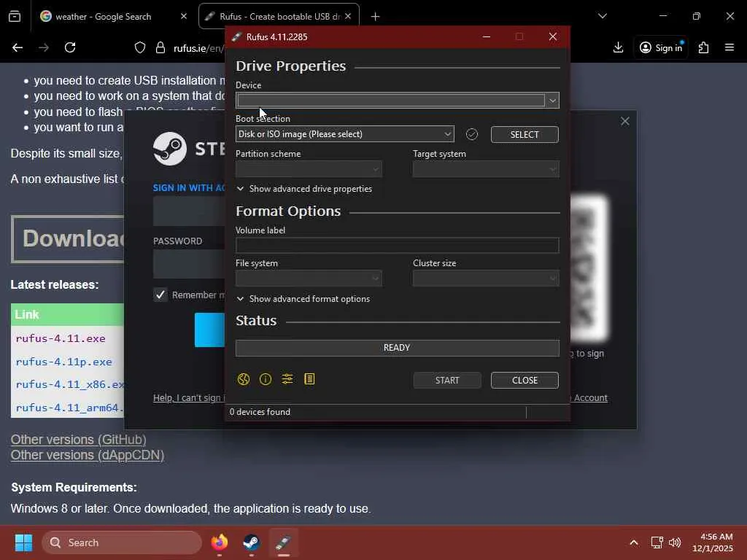Viewport: 747px width, 560px height.
Task: Click the rufus-4.11_x86 download link
Action: coord(69,385)
